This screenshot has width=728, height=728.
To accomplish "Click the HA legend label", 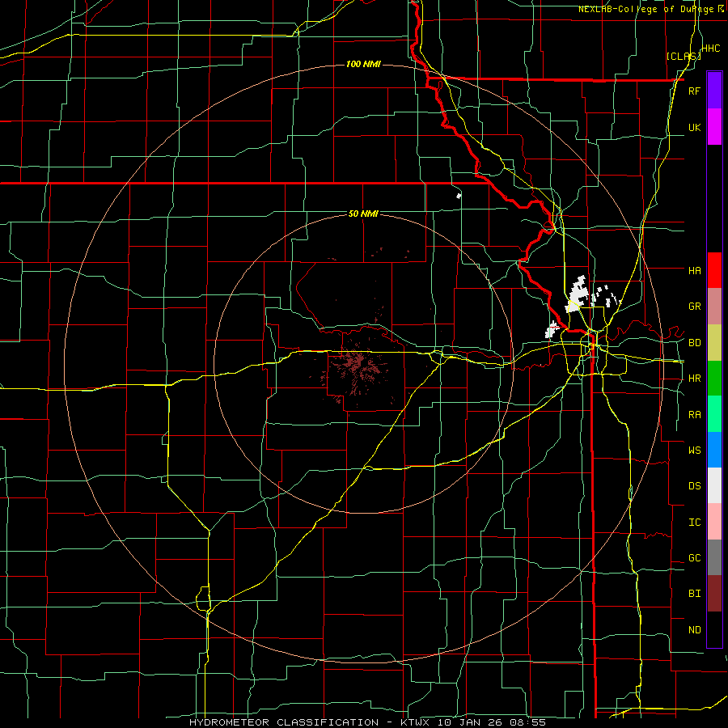I will tap(694, 270).
